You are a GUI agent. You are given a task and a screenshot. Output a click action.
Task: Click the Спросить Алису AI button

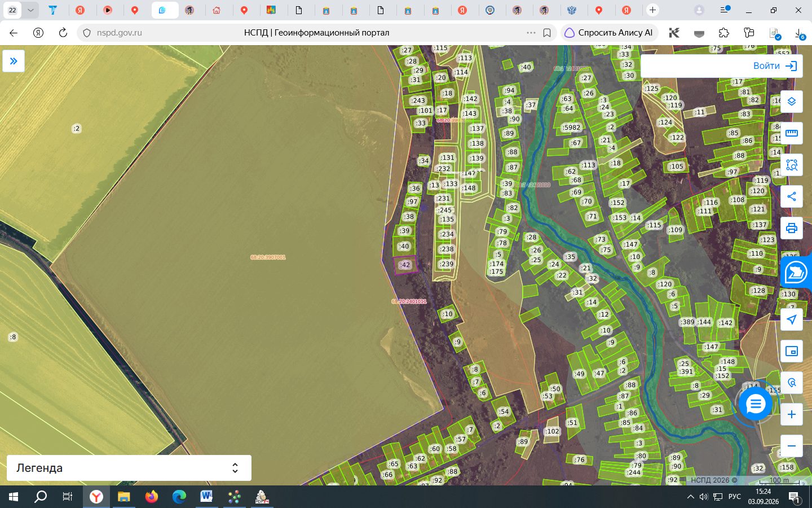(608, 33)
